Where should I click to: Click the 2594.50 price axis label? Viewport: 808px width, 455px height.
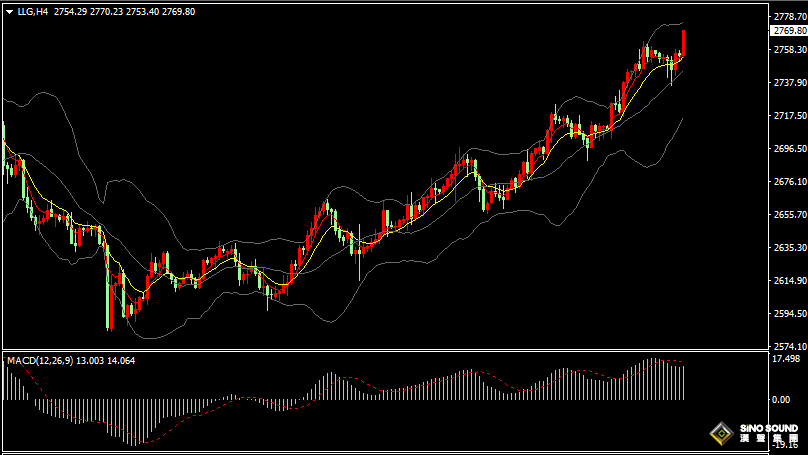[x=789, y=314]
